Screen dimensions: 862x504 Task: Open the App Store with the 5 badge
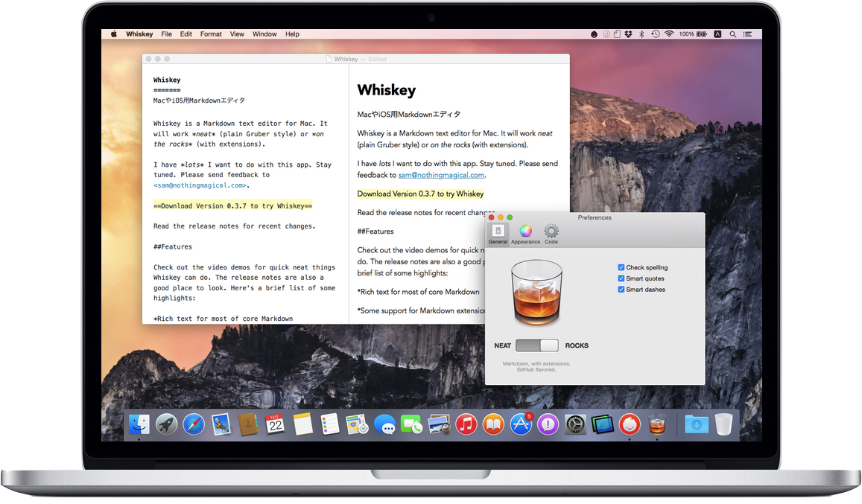click(x=521, y=424)
